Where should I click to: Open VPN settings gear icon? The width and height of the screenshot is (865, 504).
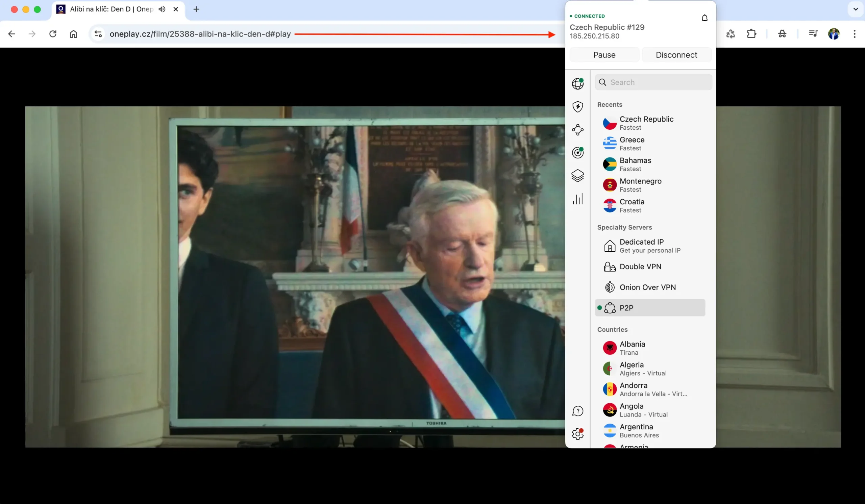[x=578, y=434]
